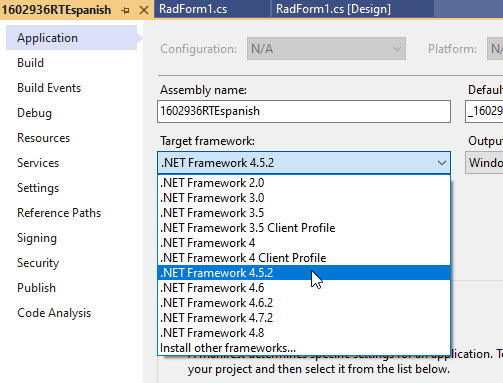The width and height of the screenshot is (503, 383).
Task: Open the Resources page
Action: pyautogui.click(x=43, y=138)
